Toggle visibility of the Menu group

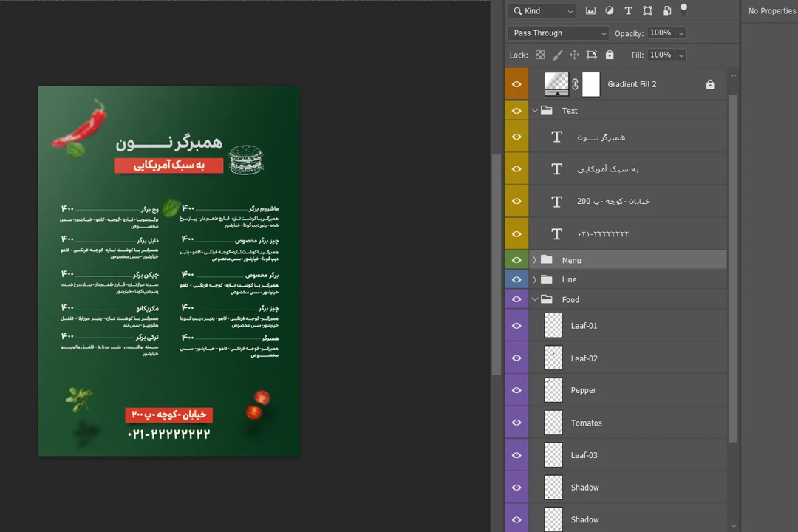(516, 260)
